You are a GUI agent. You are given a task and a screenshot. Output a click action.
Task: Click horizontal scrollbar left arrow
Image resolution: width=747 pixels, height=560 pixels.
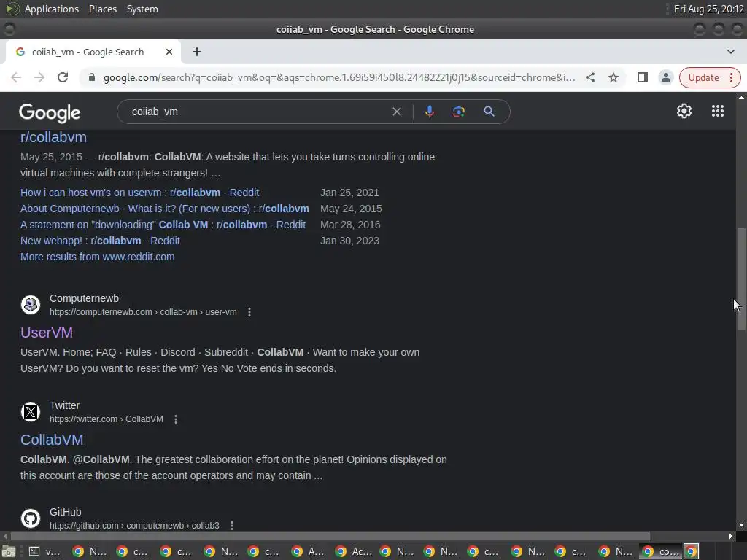[5, 536]
